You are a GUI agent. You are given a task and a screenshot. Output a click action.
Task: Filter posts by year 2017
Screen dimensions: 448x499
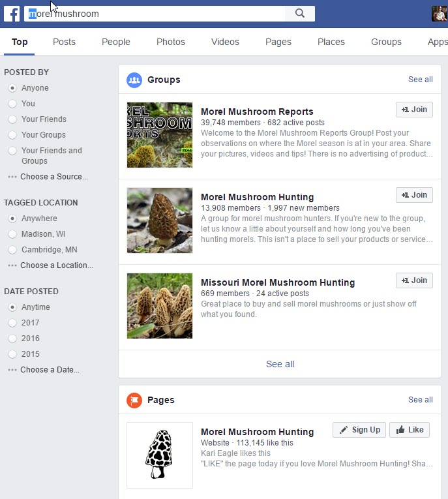coord(12,323)
